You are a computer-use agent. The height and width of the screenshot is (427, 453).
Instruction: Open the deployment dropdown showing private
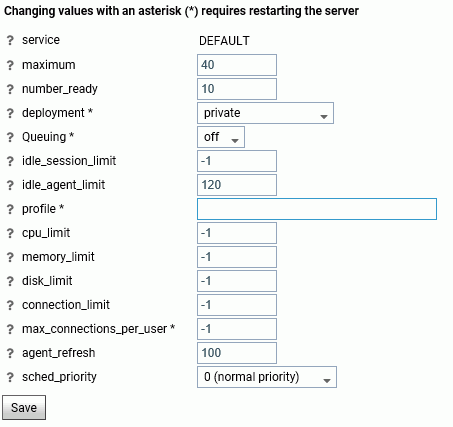tap(265, 113)
